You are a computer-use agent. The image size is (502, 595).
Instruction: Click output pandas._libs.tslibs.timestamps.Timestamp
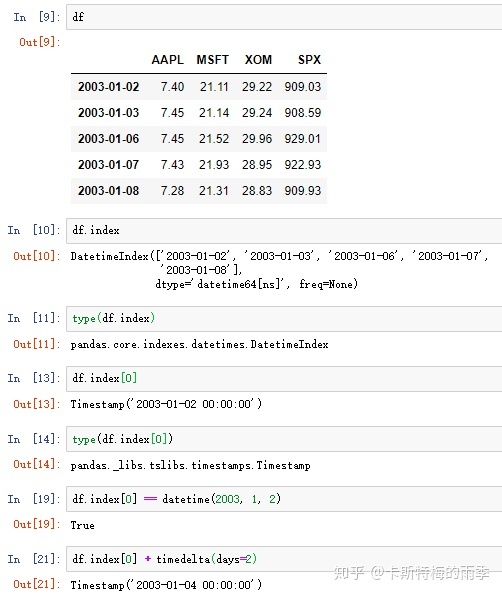pos(190,465)
